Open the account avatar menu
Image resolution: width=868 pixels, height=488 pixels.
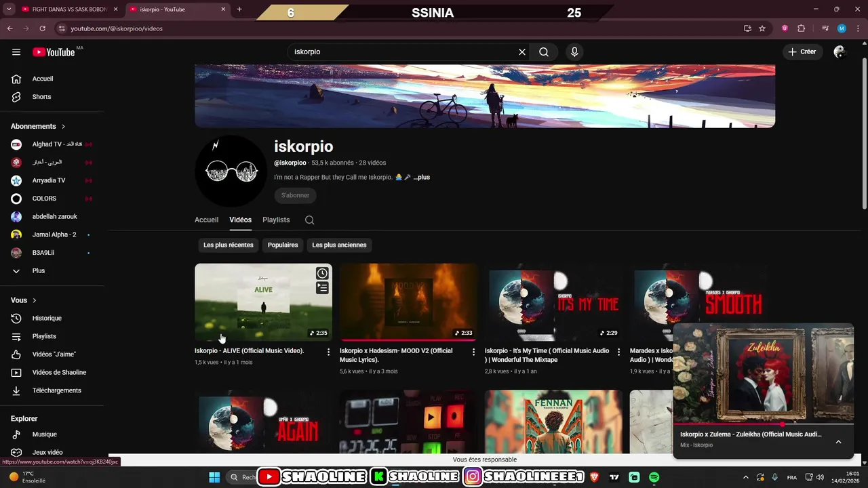[x=840, y=52]
